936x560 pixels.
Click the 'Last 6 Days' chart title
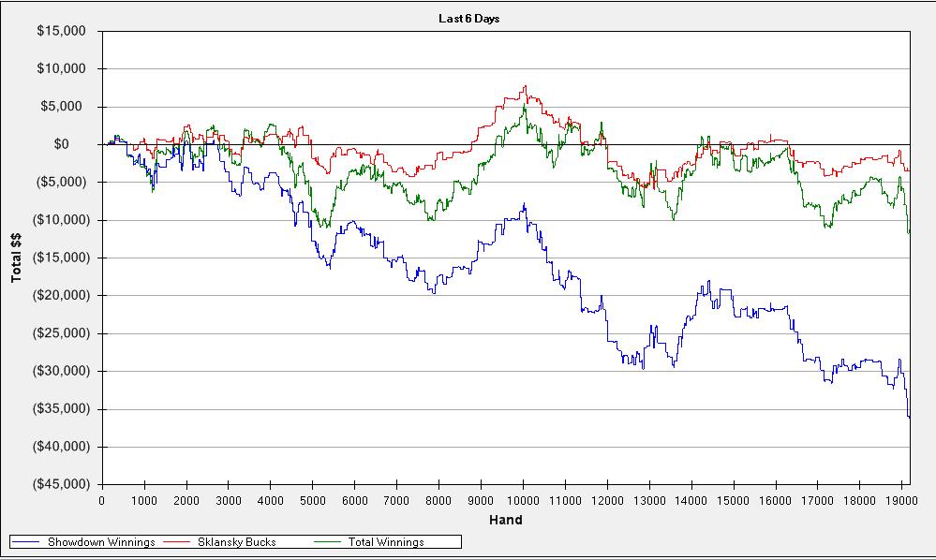(468, 19)
